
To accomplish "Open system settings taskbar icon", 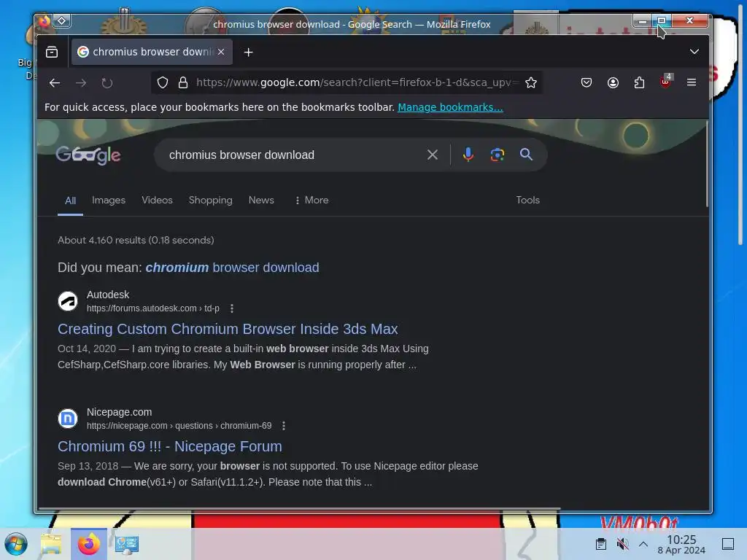I will (x=127, y=544).
